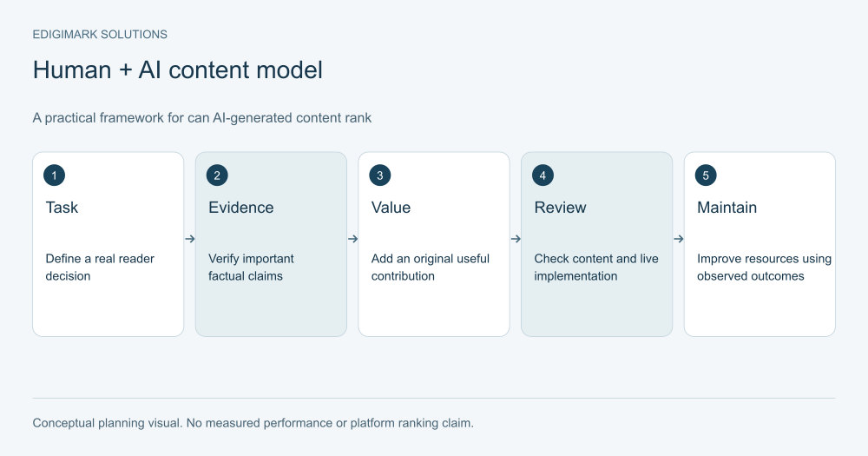Click the arrow between Review and Maintain
The image size is (868, 456).
pyautogui.click(x=679, y=239)
